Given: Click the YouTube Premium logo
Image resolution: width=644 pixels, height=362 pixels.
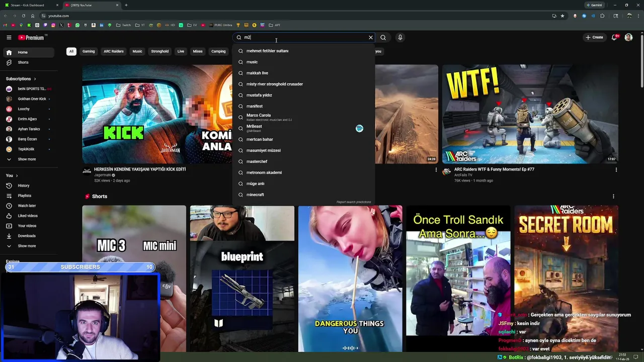Looking at the screenshot, I should (x=31, y=37).
